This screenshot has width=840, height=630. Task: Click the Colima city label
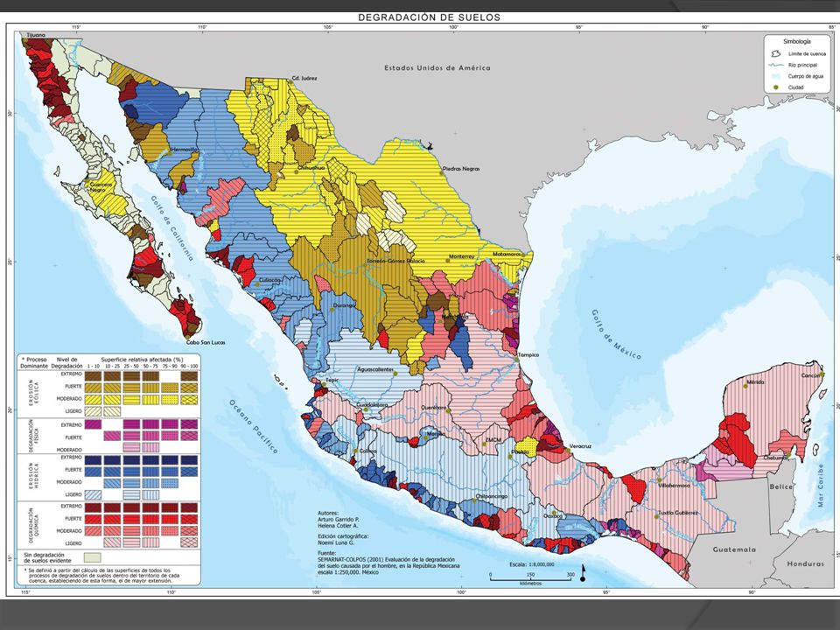pos(367,451)
